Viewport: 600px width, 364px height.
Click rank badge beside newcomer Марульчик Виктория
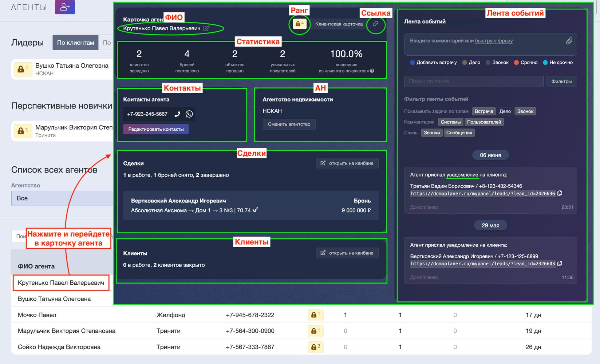[23, 131]
